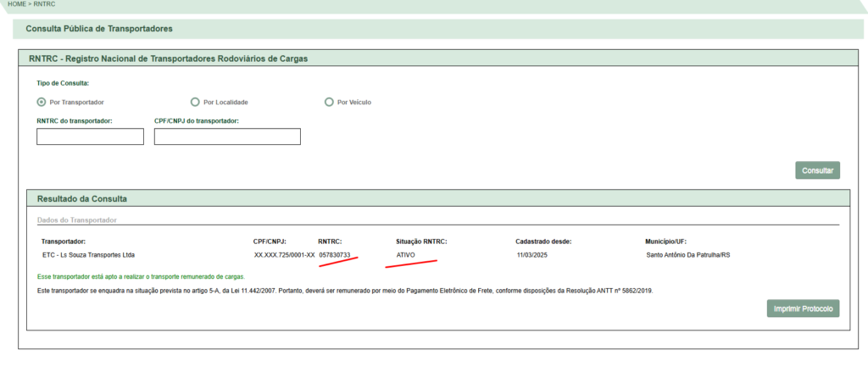Click the RNTRC breadcrumb item

coord(44,5)
